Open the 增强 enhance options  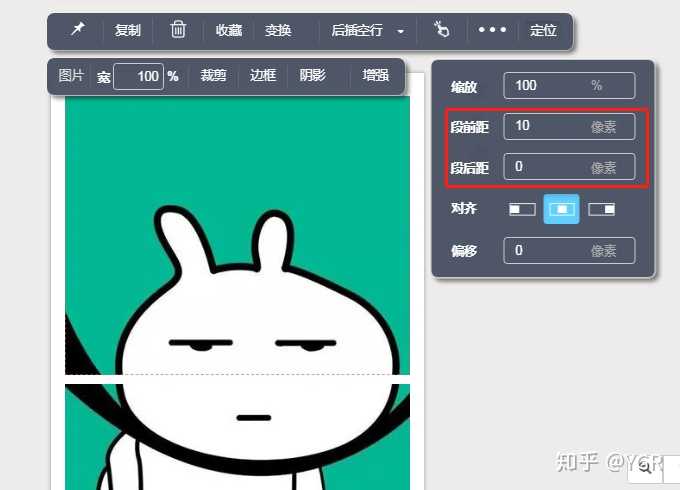pyautogui.click(x=376, y=75)
